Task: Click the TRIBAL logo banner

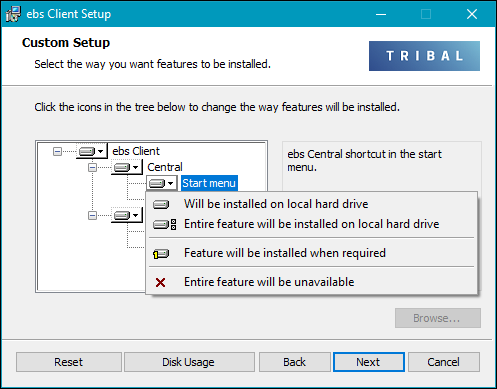Action: tap(424, 56)
